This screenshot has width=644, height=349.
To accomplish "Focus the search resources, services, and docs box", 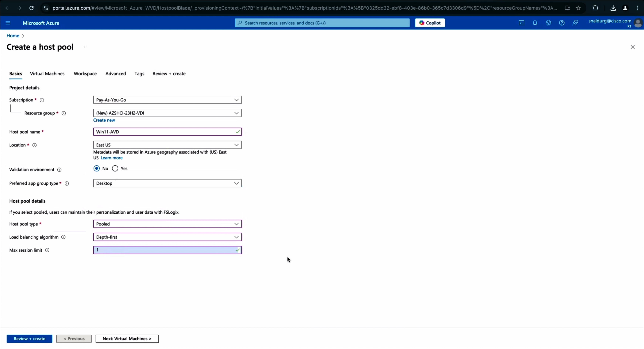I will coord(322,23).
